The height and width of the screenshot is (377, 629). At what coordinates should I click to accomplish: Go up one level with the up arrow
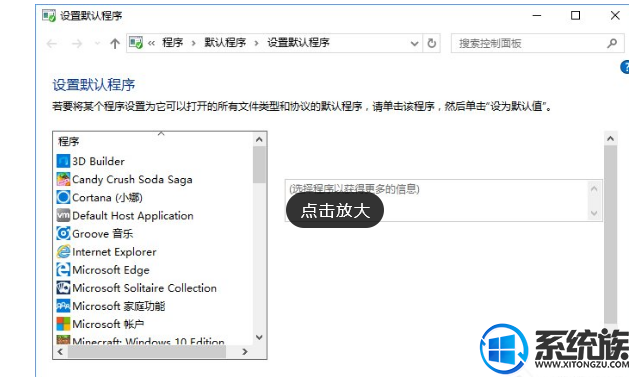point(115,43)
